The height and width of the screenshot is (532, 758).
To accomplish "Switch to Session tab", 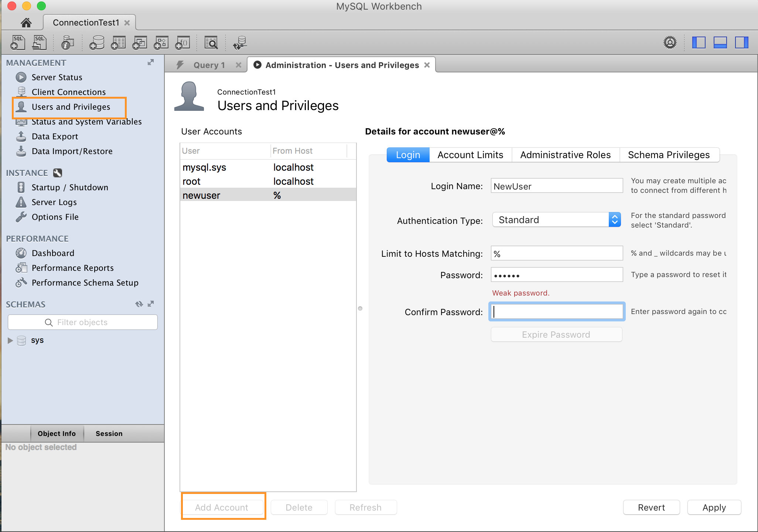I will (109, 433).
